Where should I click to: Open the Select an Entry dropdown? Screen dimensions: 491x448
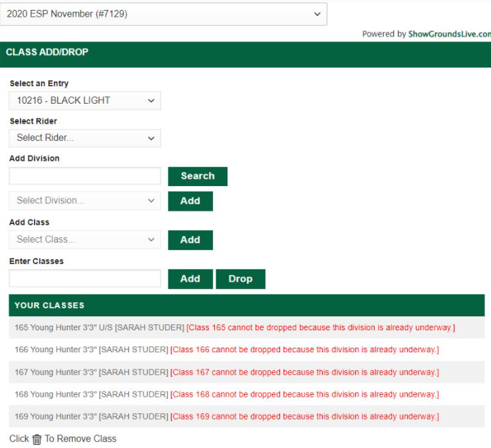[85, 100]
